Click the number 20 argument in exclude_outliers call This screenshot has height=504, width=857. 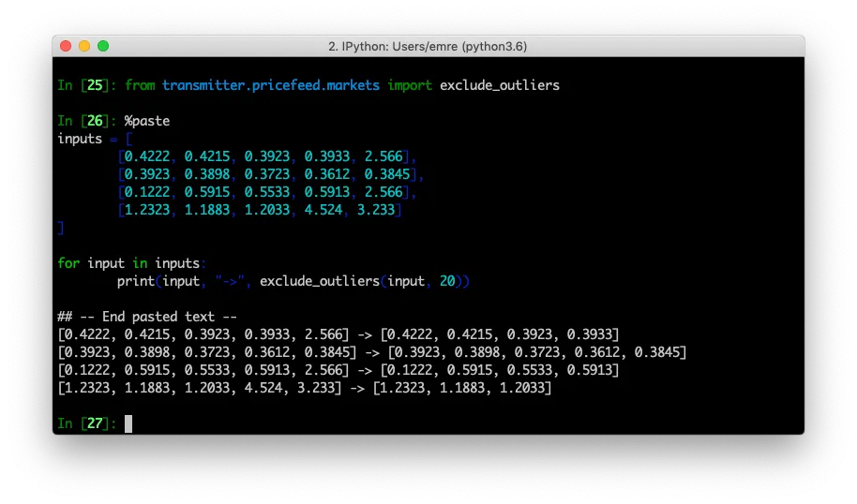[447, 281]
